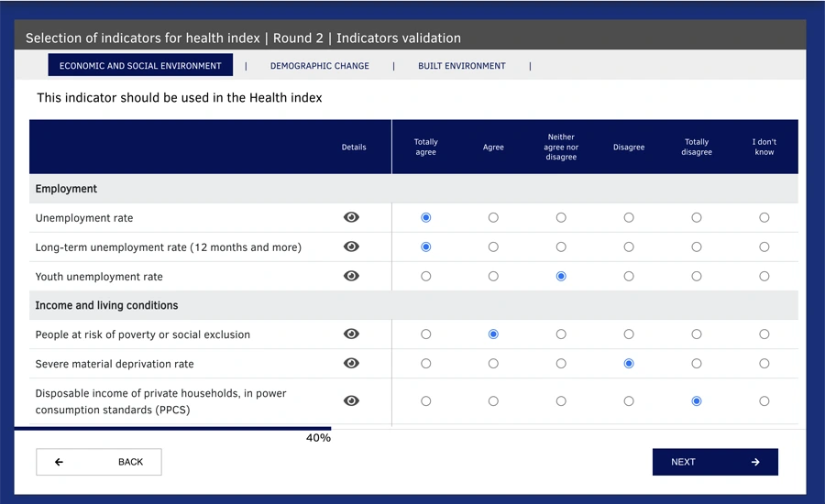Switch to the Built Environment tab

click(x=461, y=66)
